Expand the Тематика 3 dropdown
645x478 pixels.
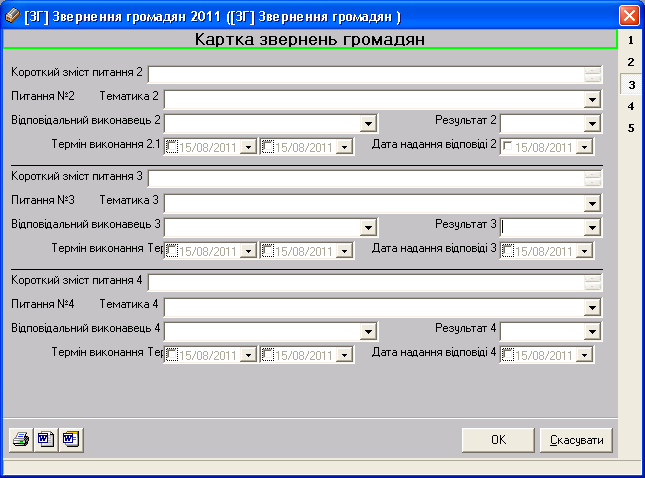pyautogui.click(x=592, y=204)
